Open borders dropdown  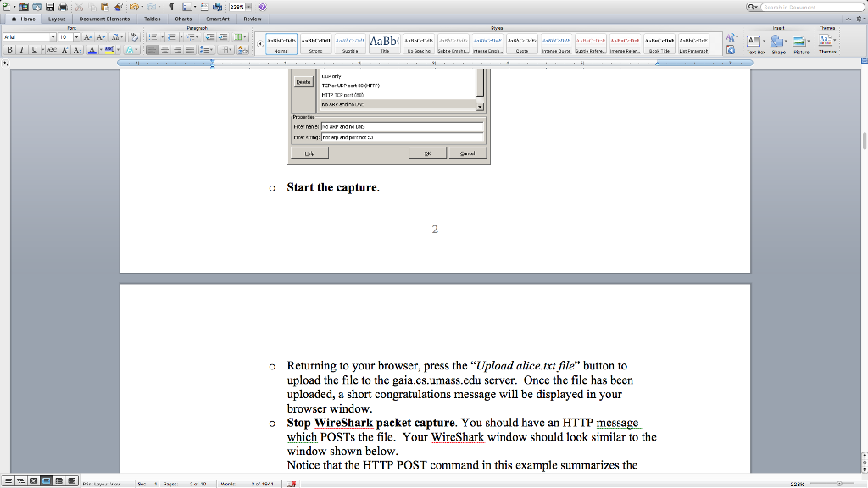225,50
